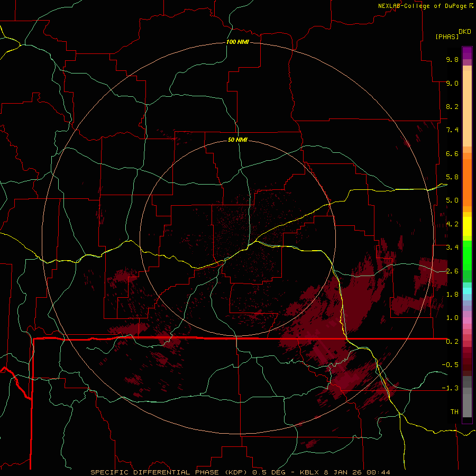Click the 2.6 scale value
The image size is (476, 476).
click(x=452, y=271)
